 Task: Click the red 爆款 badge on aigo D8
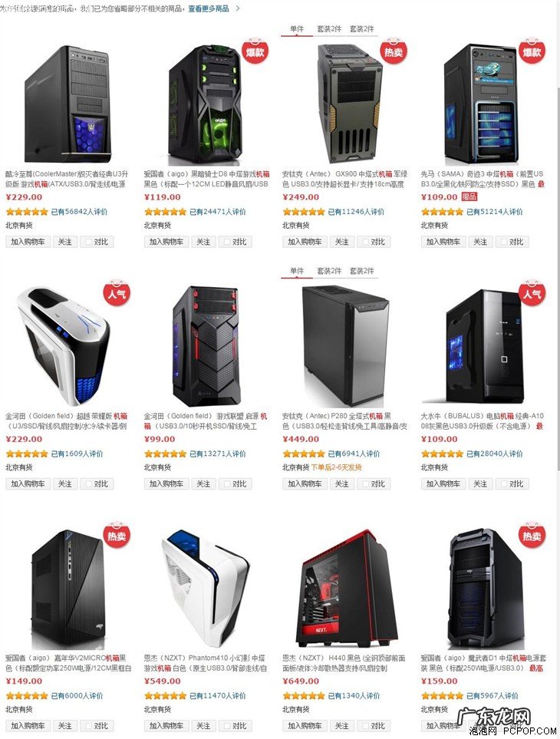point(255,51)
